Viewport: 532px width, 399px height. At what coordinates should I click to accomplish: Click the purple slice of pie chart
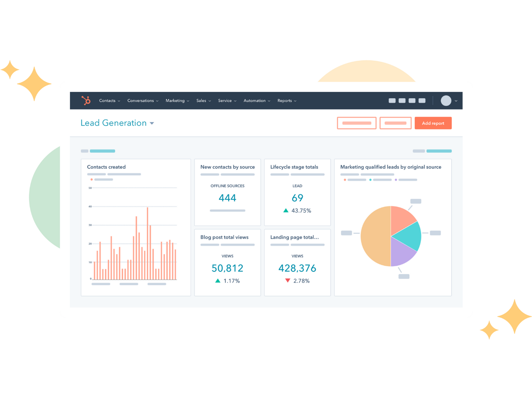pos(401,253)
